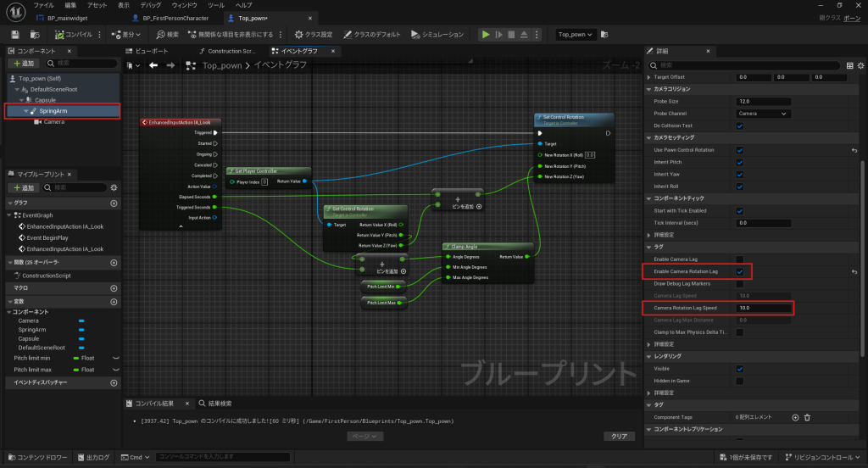
Task: Enable the Enable Camera Lag checkbox
Action: coord(739,259)
